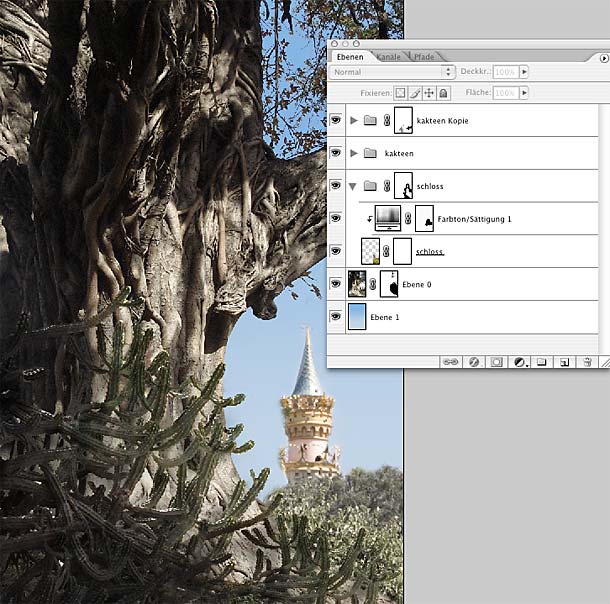Select the schloss layer image thumbnail
Viewport: 610px width, 604px height.
pos(370,251)
